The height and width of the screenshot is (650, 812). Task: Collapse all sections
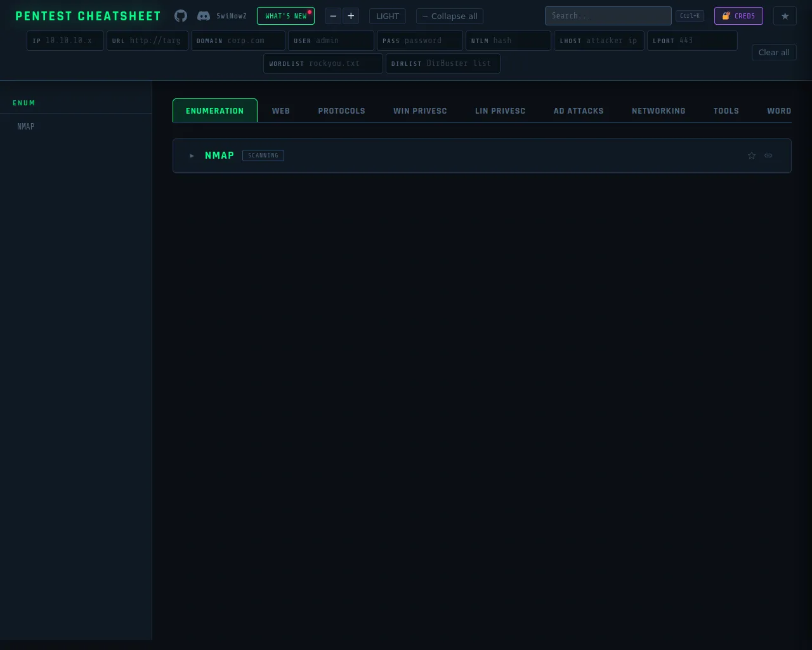450,16
